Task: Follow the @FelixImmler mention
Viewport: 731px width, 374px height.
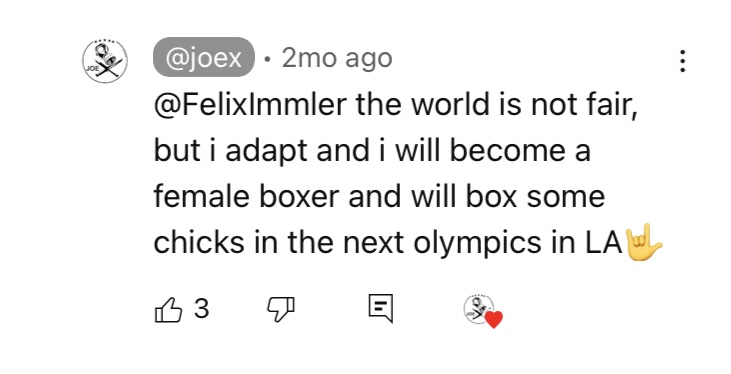Action: tap(250, 104)
